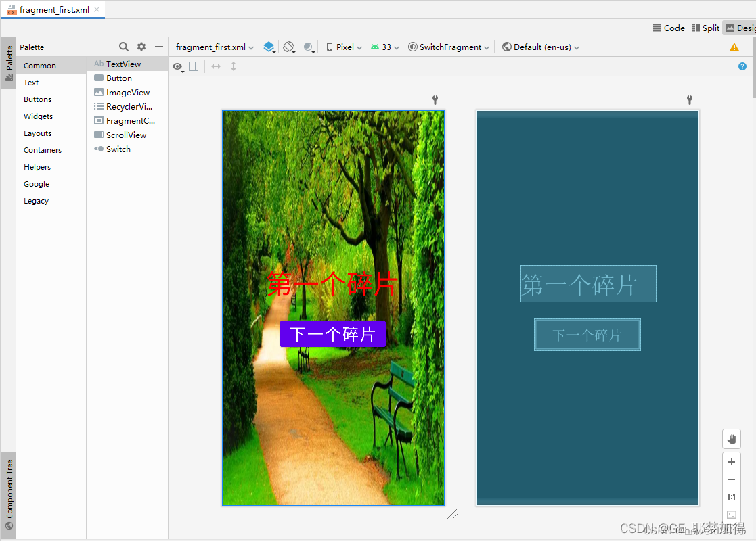
Task: Open the help question mark icon
Action: coord(742,66)
